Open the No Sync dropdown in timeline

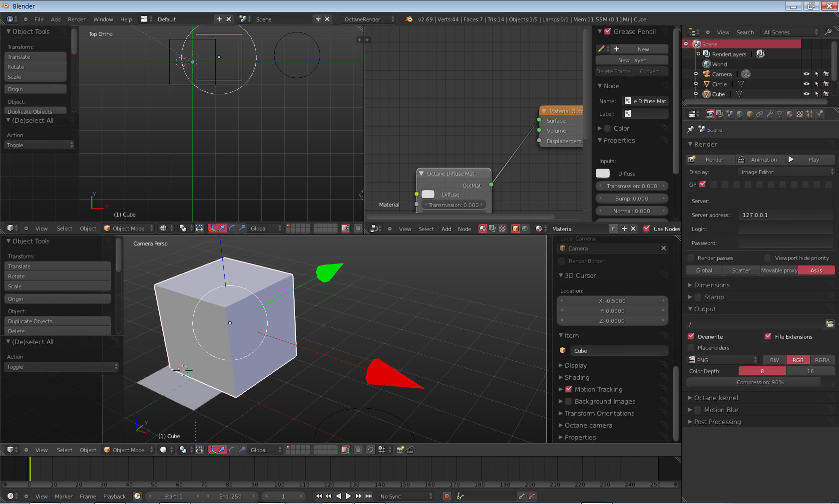coord(406,497)
